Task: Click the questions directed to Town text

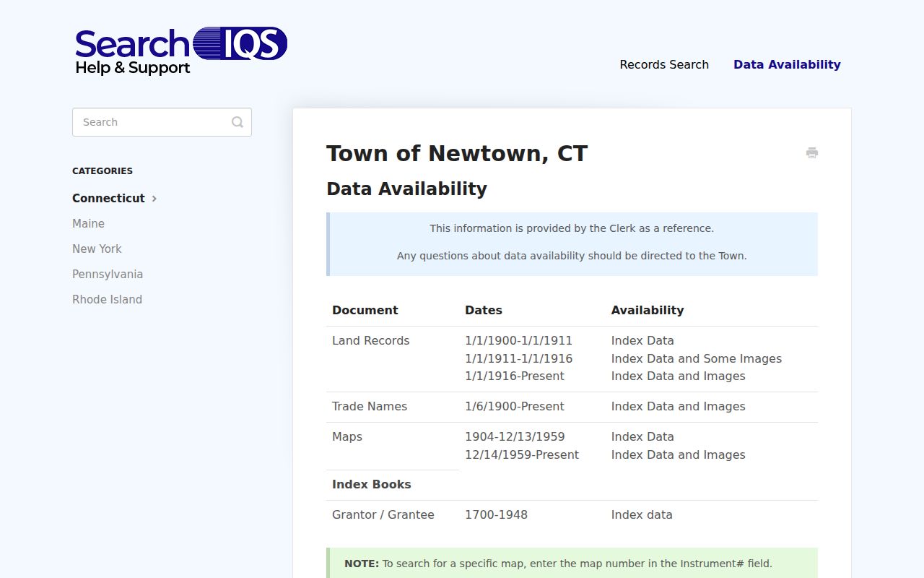Action: tap(572, 256)
